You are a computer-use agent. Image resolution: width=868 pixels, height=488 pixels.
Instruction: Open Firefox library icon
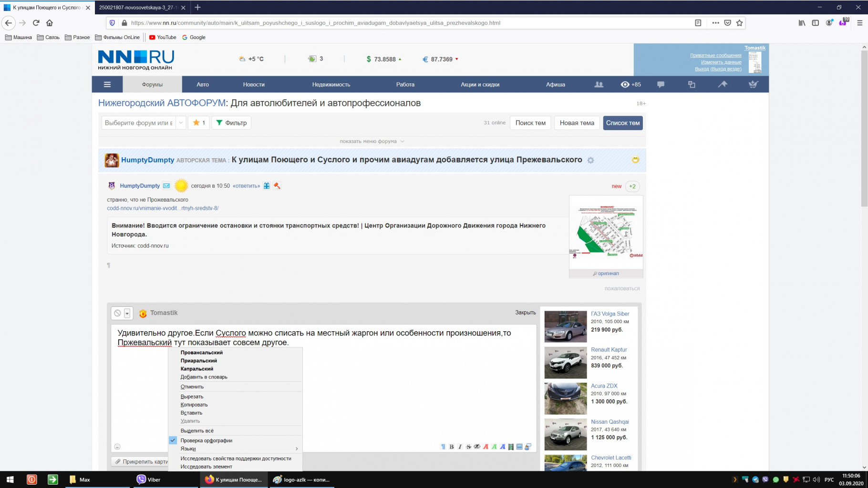click(x=802, y=23)
